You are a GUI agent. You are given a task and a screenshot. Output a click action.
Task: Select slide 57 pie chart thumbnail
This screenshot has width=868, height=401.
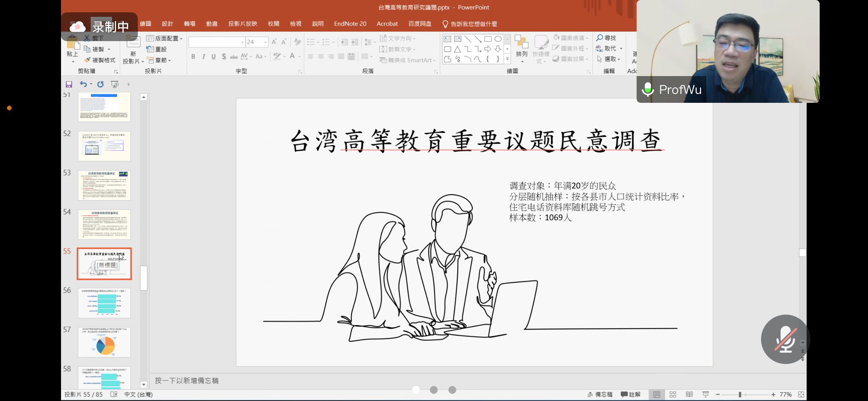pyautogui.click(x=104, y=342)
